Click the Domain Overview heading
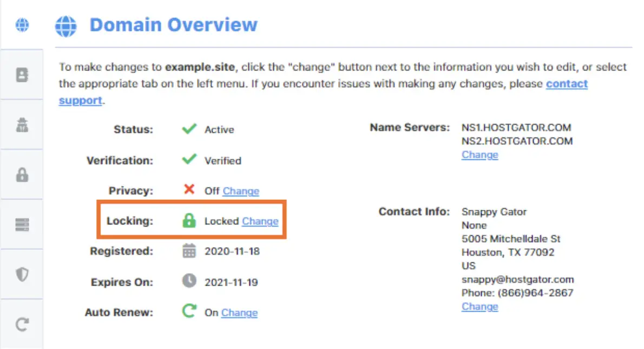 pyautogui.click(x=173, y=25)
